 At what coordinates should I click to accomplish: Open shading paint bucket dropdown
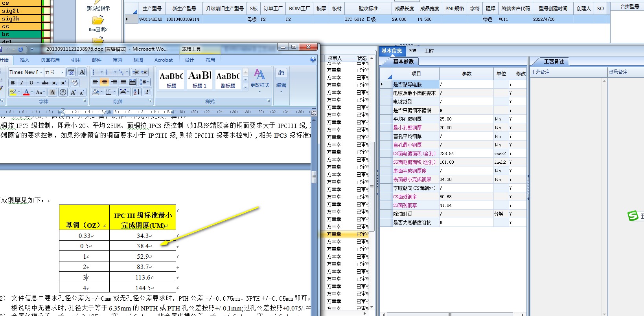coord(102,92)
